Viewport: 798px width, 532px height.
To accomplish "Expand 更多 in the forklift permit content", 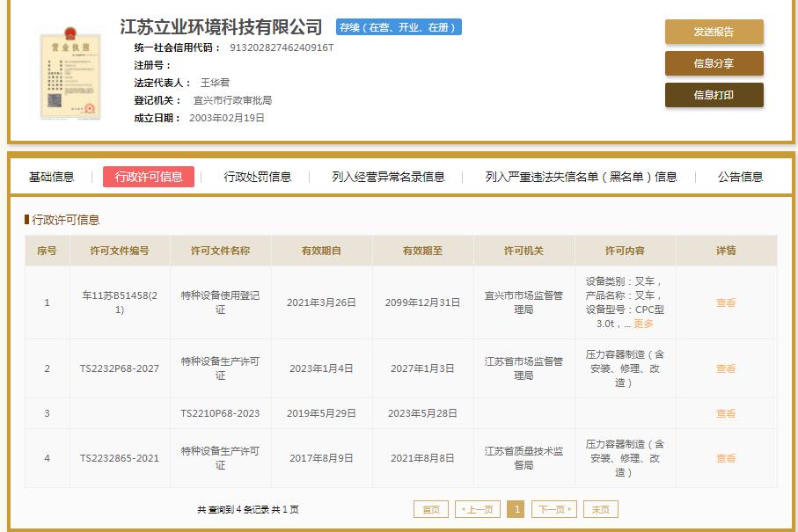I will [643, 324].
